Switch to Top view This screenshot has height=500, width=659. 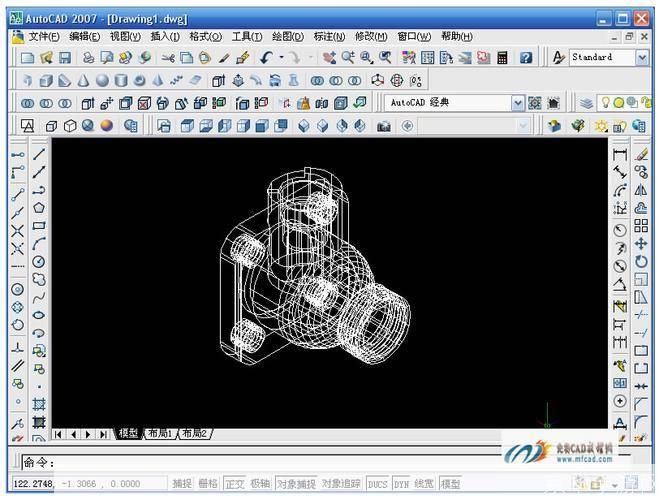coord(187,126)
